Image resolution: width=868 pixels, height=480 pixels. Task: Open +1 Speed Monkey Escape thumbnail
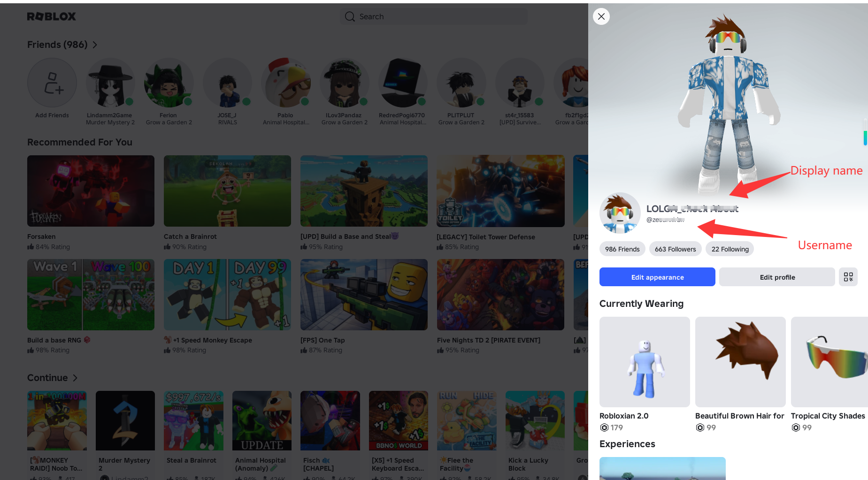tap(227, 295)
